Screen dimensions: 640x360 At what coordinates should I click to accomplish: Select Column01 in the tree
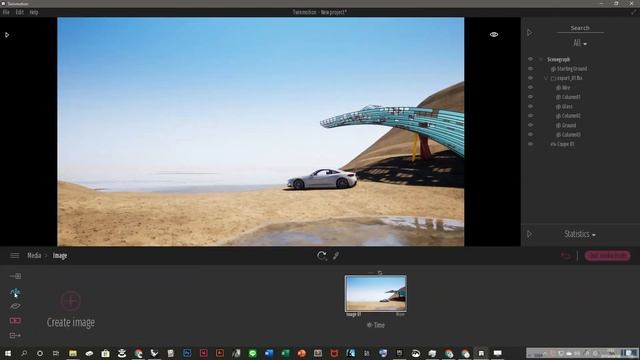click(571, 97)
